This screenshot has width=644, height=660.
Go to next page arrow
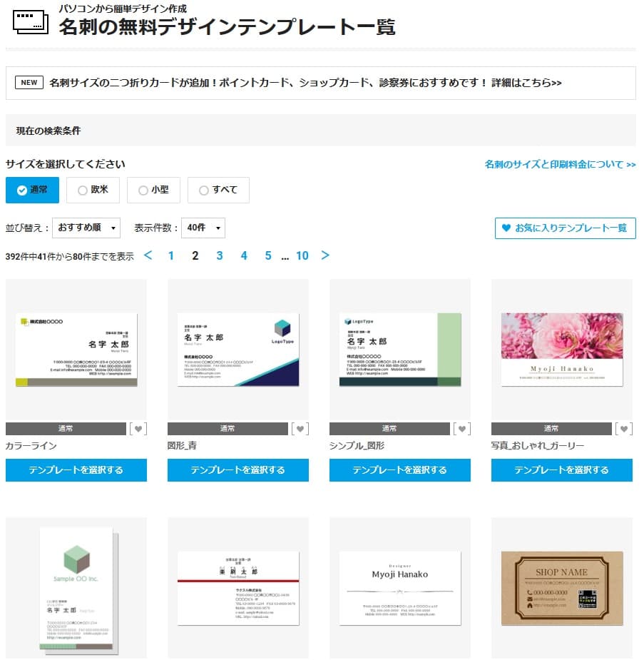(x=325, y=255)
